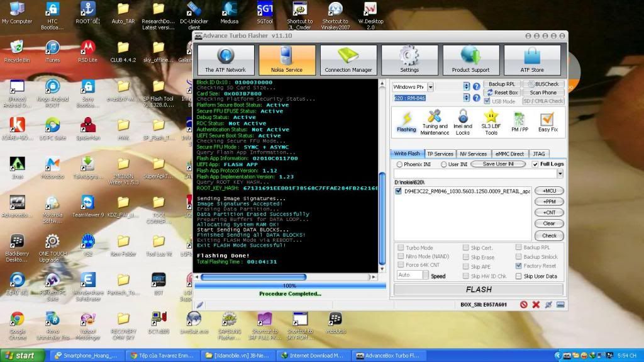Click stepper next to the platform dropdown
The image size is (644, 362).
coord(466,86)
